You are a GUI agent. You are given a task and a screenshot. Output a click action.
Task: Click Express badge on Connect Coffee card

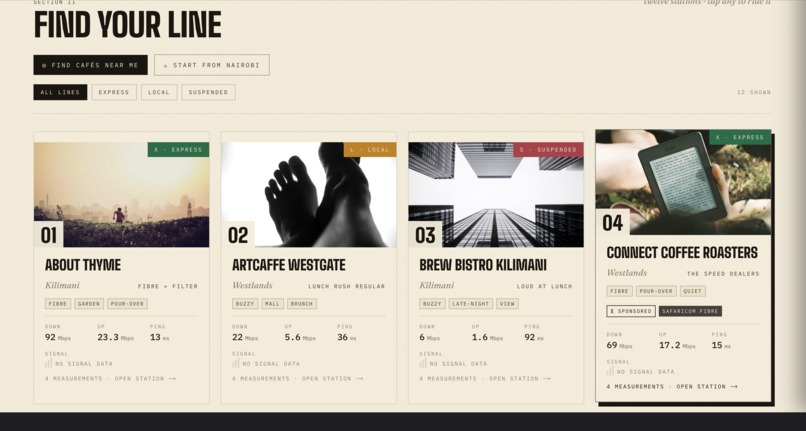pyautogui.click(x=740, y=137)
